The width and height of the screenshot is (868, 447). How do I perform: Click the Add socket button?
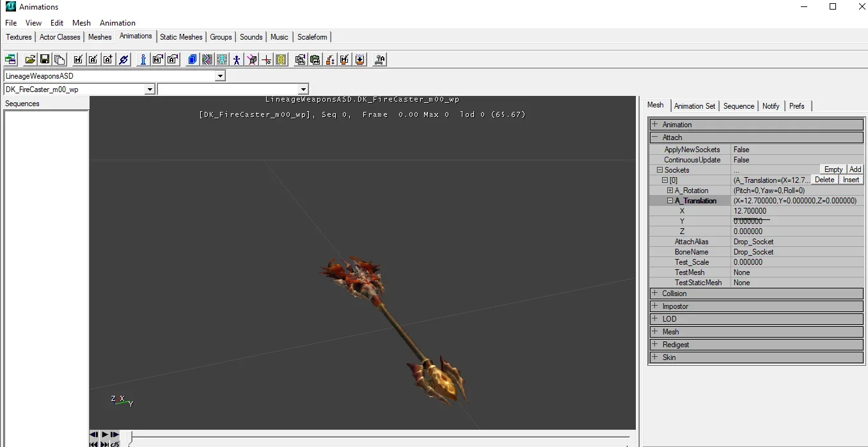tap(855, 169)
